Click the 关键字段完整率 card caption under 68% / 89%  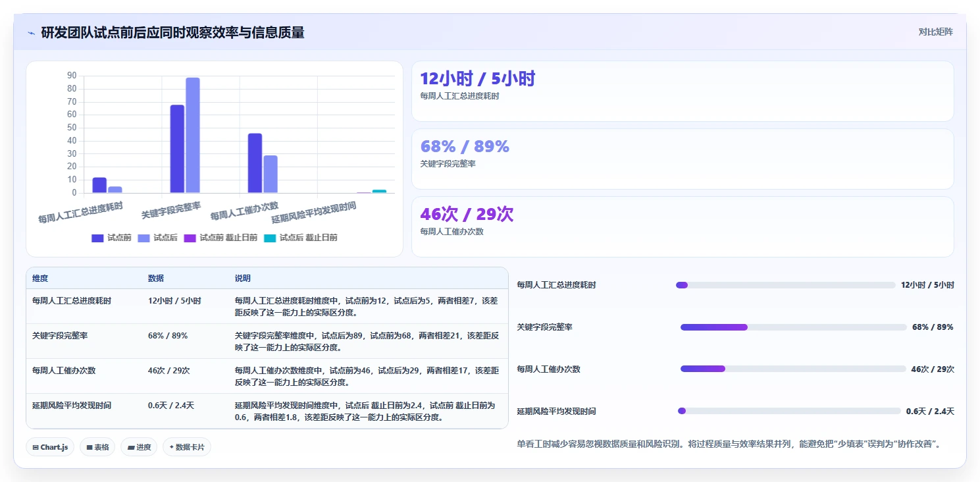(448, 164)
